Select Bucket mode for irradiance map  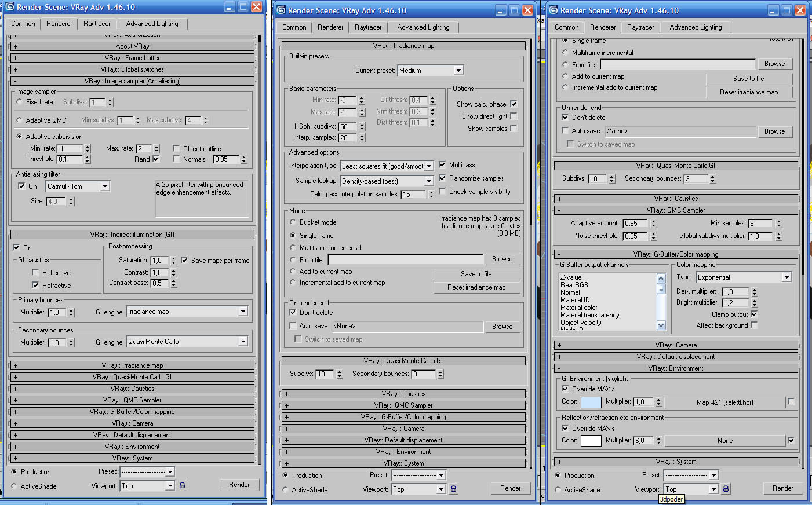(293, 222)
